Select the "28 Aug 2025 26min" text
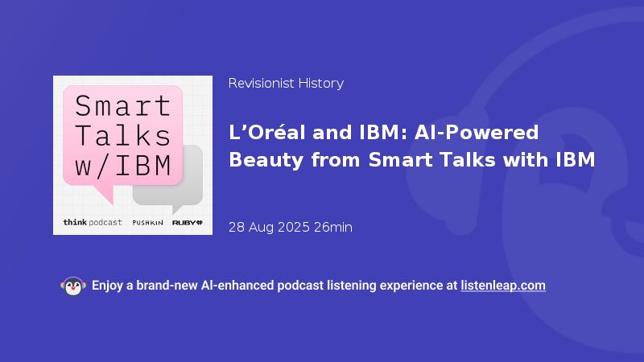644x362 pixels. point(291,227)
